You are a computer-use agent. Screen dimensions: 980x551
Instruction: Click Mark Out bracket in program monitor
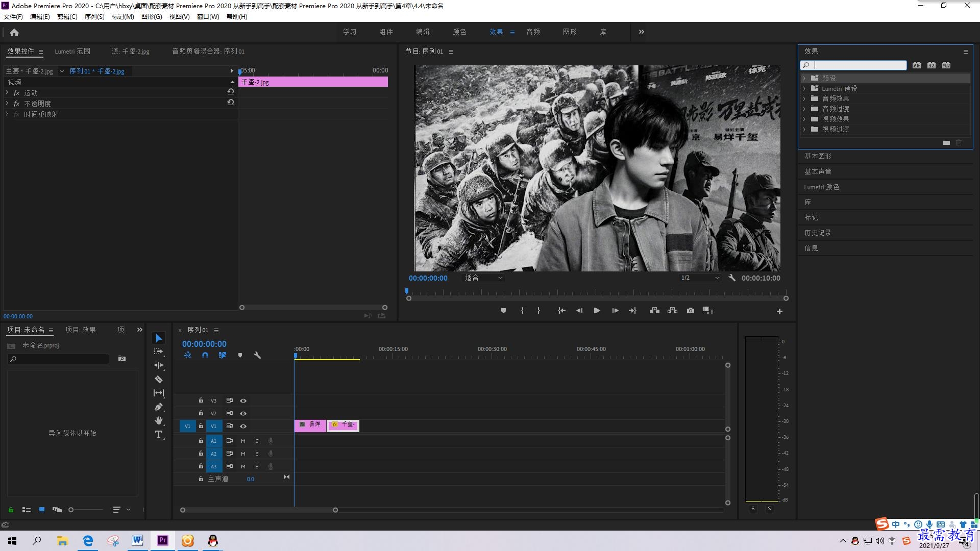pos(538,311)
